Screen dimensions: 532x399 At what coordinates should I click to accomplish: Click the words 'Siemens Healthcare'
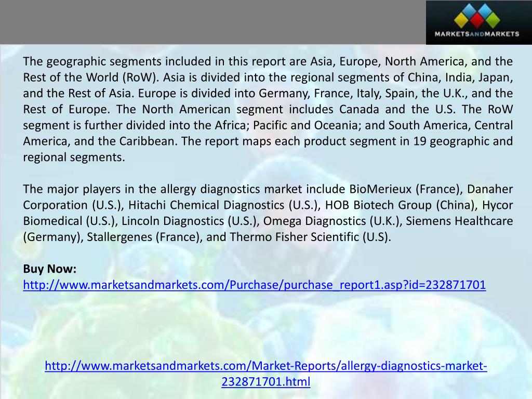[459, 221]
